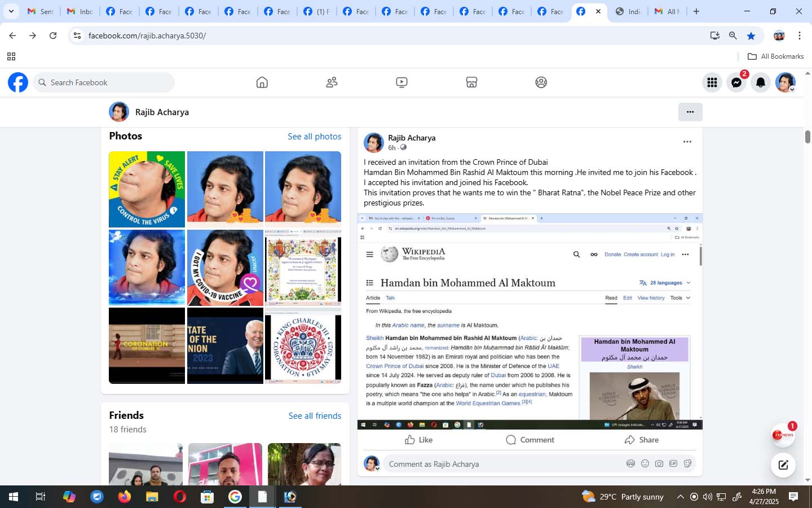Reload the current page
This screenshot has height=508, width=812.
[53, 36]
